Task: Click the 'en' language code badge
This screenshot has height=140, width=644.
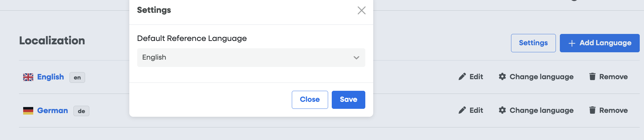Action: point(77,78)
